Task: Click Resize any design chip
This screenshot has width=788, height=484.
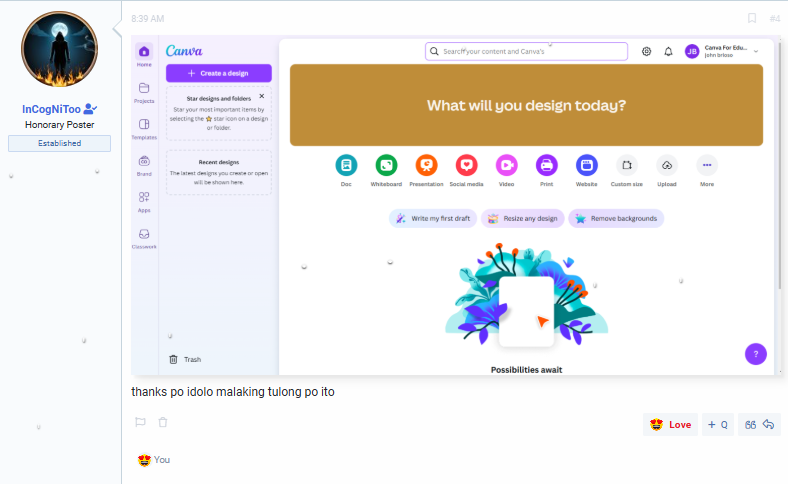Action: tap(523, 218)
